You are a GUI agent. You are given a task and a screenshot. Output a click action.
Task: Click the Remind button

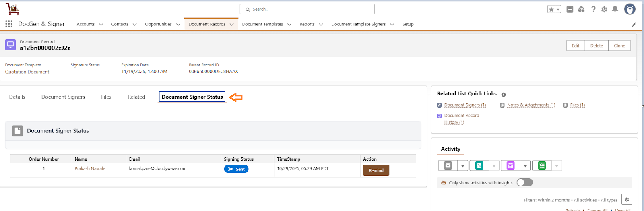click(376, 170)
